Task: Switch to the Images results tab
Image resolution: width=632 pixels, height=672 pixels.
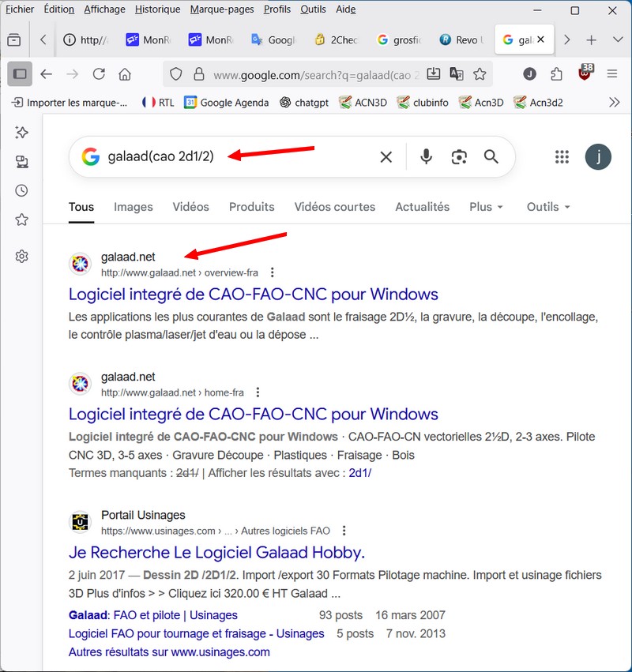Action: tap(133, 207)
